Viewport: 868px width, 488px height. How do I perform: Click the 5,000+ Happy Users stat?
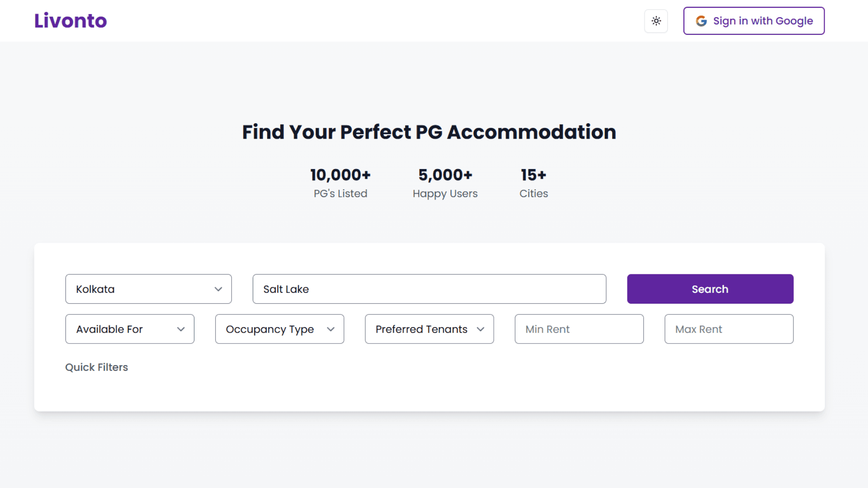[445, 183]
